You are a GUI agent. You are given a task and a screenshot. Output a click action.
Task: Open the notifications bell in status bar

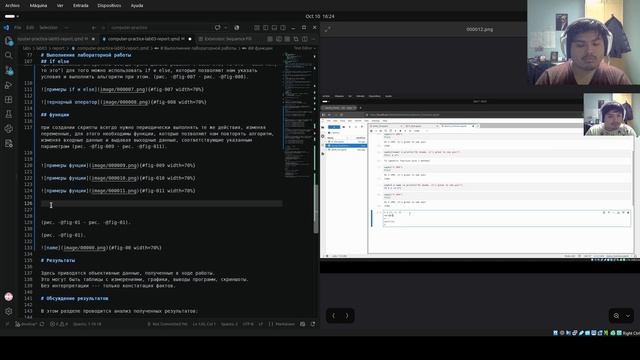coord(313,324)
